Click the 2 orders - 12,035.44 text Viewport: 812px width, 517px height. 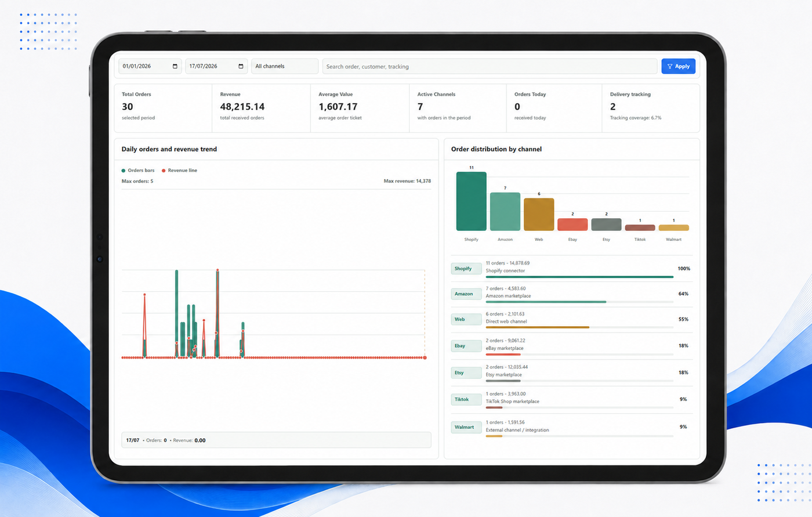[x=507, y=367]
